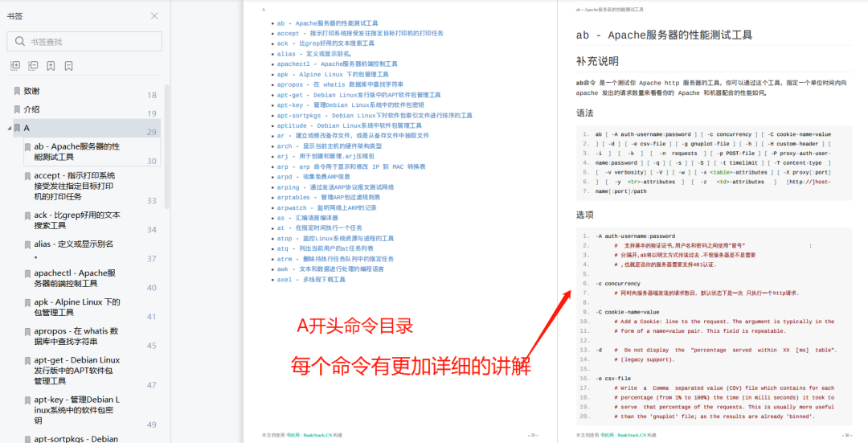Click the 语法 section heading
This screenshot has height=443, width=868.
tap(584, 113)
